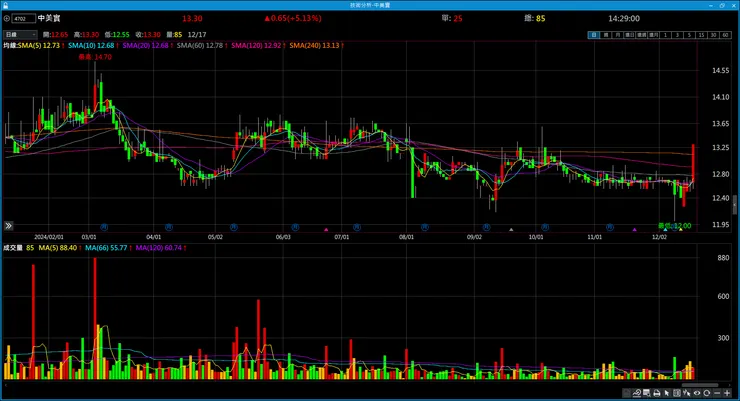This screenshot has height=401, width=740.
Task: Click the chart drawing tool icon
Action: (637, 393)
